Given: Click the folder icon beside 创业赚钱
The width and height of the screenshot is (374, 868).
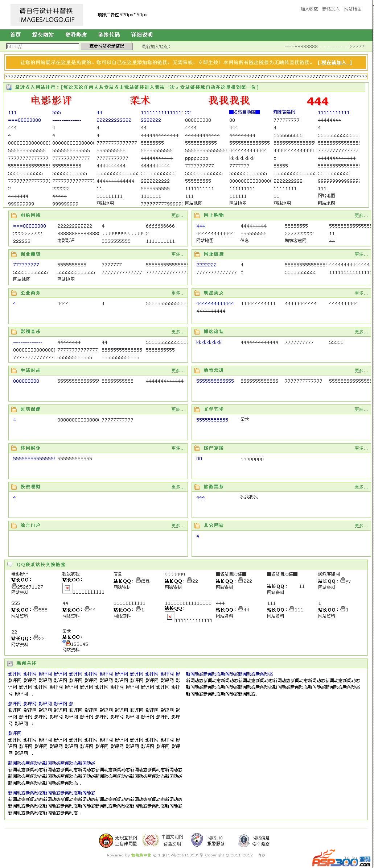Looking at the screenshot, I should click(x=14, y=254).
